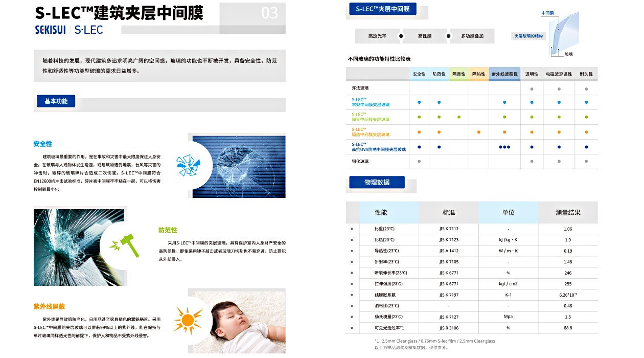Click the 88.8 measurement value
The width and height of the screenshot is (644, 358).
point(568,328)
